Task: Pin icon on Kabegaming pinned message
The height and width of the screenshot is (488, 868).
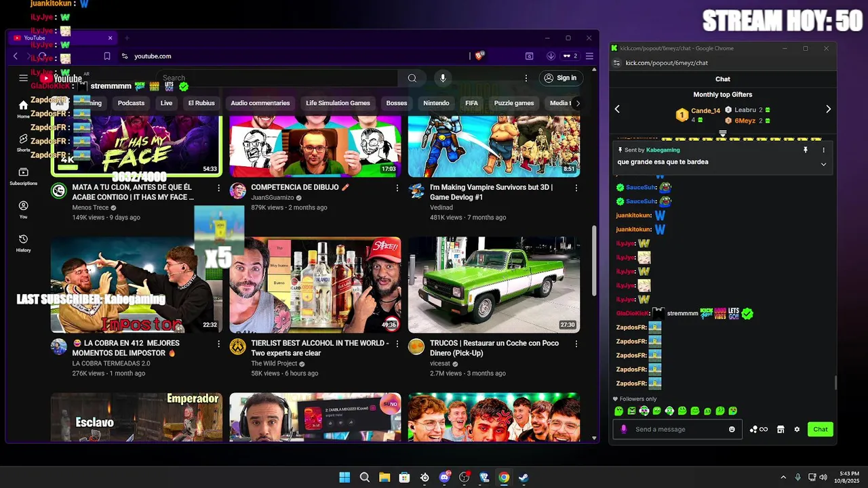Action: click(x=806, y=150)
